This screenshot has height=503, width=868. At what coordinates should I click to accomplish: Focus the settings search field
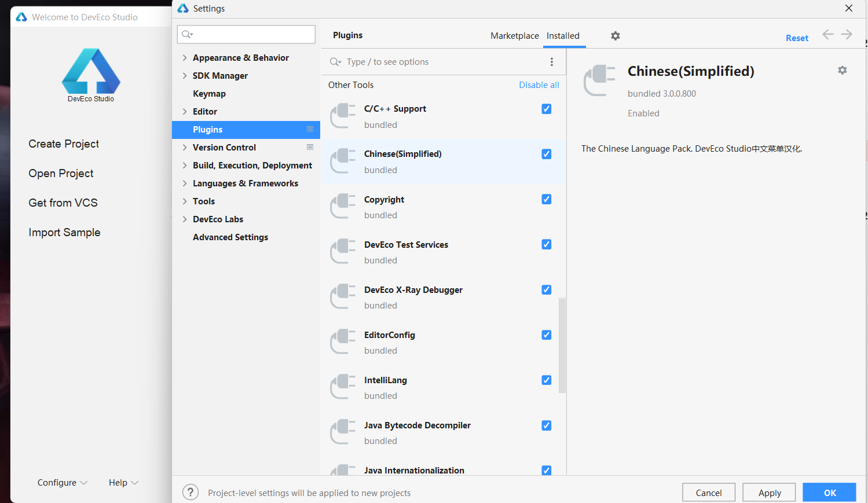246,34
